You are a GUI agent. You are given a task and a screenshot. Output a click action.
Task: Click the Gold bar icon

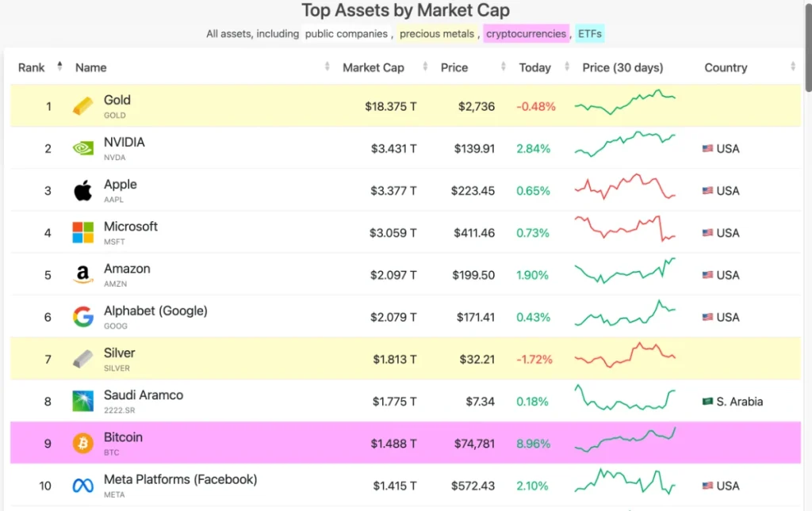(82, 106)
